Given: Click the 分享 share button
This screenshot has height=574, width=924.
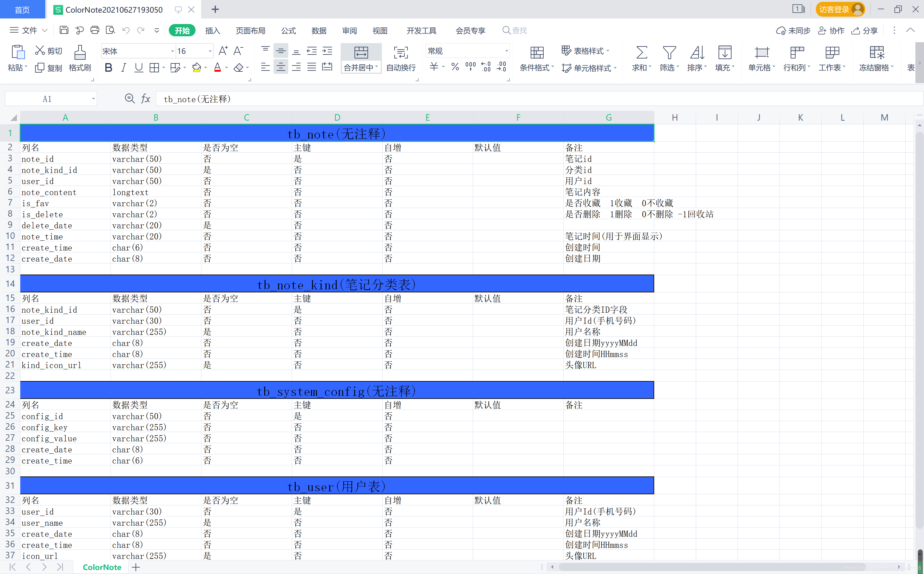Looking at the screenshot, I should tap(864, 30).
